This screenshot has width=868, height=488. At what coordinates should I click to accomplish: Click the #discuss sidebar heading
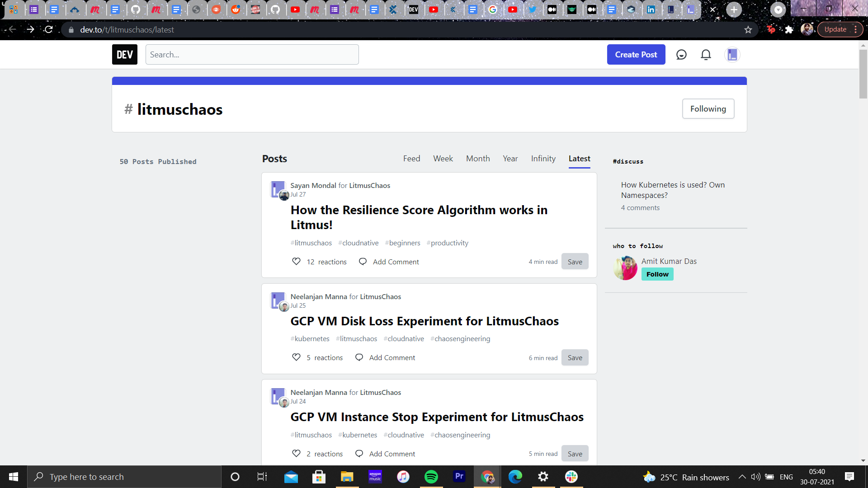628,161
